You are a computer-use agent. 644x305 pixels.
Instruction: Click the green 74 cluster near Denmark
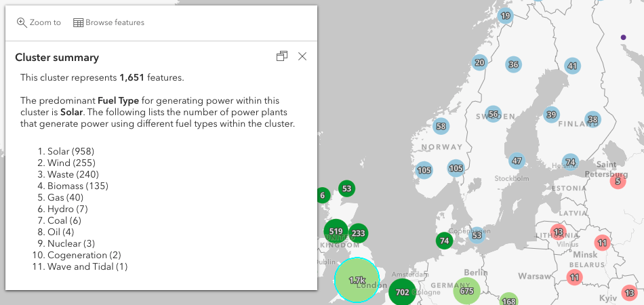coord(445,241)
